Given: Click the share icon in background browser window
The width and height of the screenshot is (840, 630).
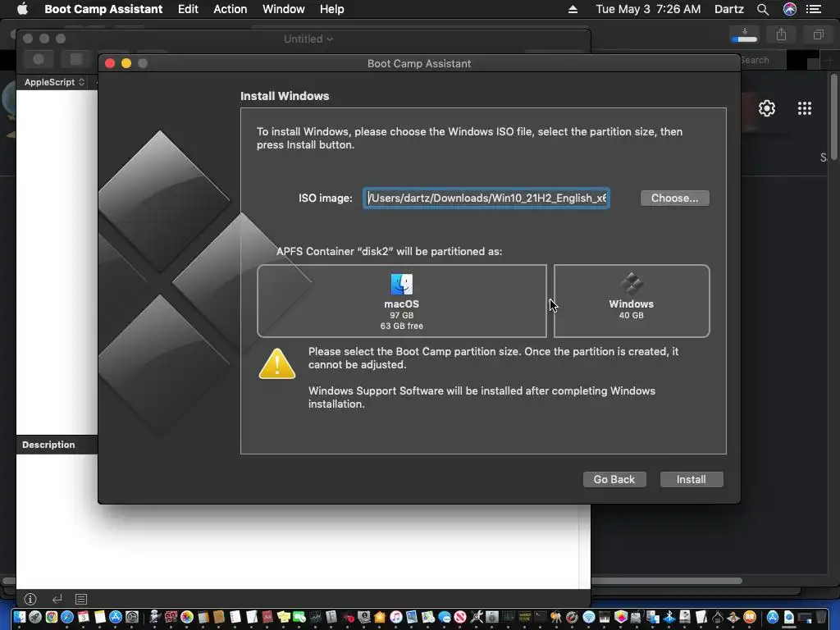Looking at the screenshot, I should (x=782, y=34).
